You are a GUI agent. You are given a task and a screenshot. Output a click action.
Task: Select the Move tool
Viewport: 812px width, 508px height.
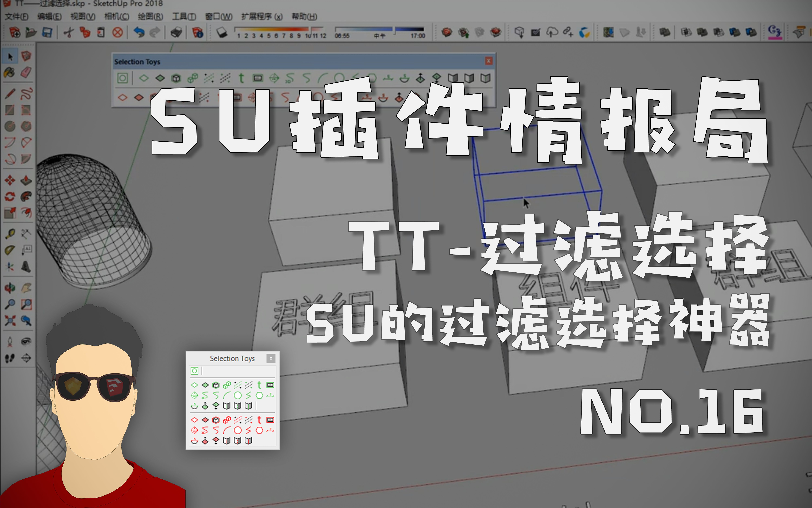[10, 180]
